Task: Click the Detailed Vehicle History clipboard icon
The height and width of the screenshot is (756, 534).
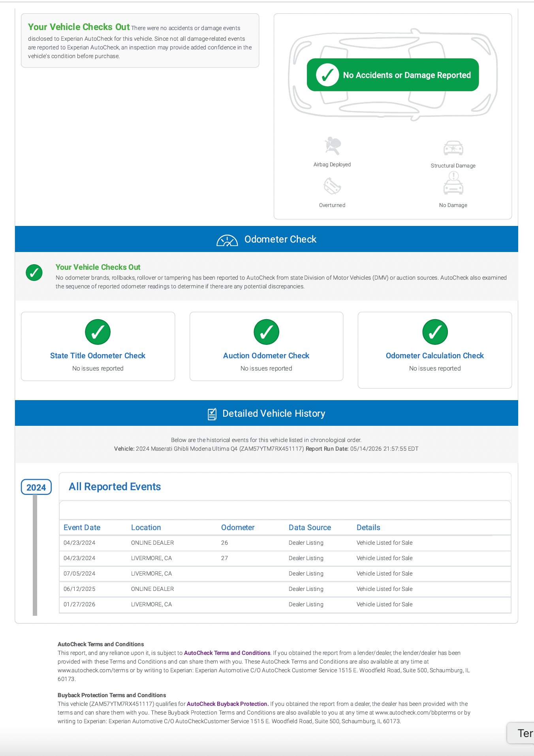Action: click(x=212, y=414)
